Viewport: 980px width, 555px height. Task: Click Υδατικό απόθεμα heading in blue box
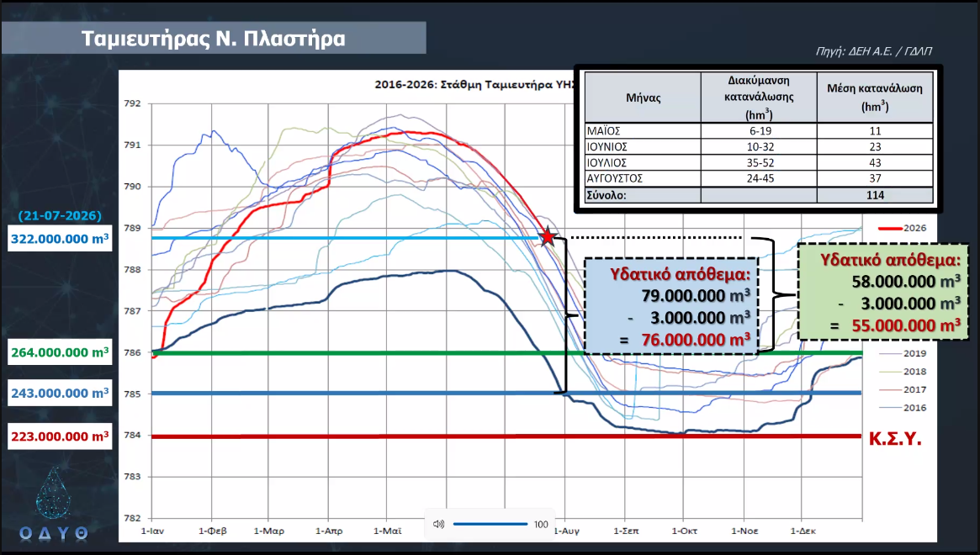(680, 274)
